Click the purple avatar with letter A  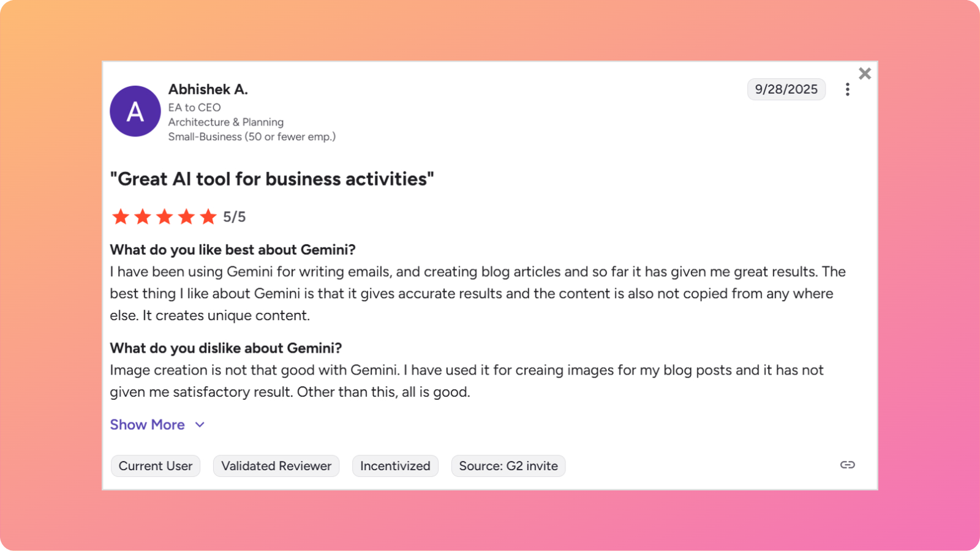tap(135, 111)
